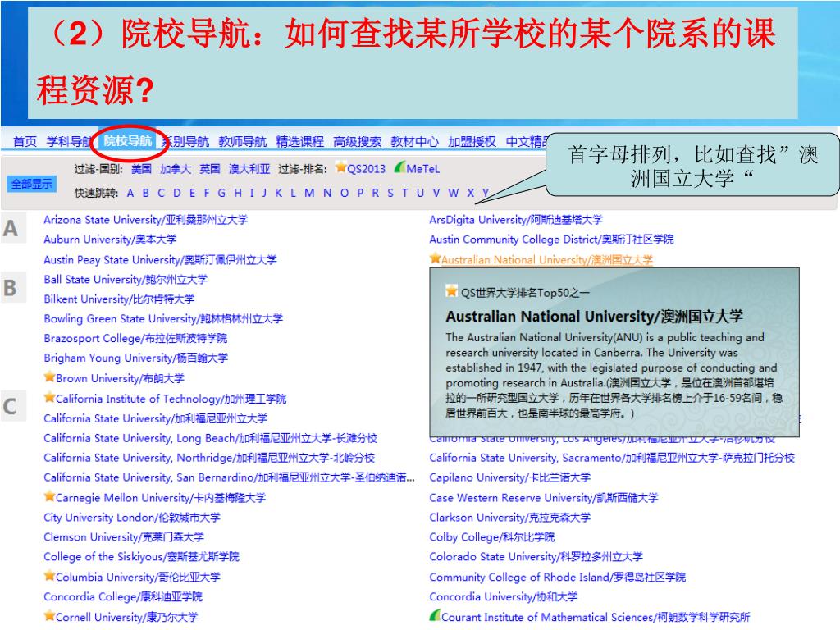
Task: Open Clemson University link
Action: [x=124, y=537]
